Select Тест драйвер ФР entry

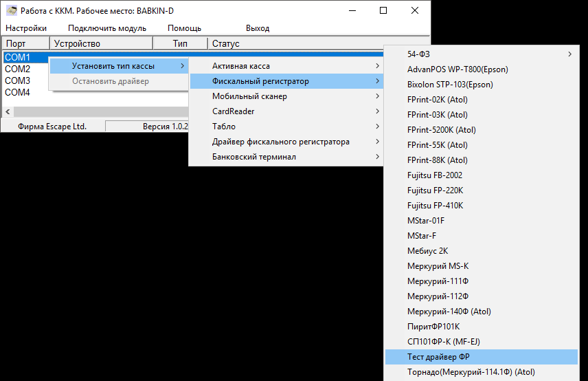pos(482,357)
